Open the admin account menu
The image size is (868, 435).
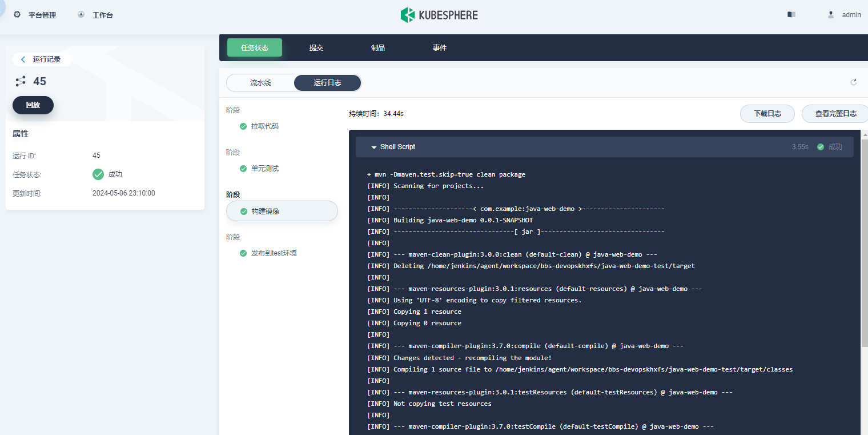tap(851, 15)
